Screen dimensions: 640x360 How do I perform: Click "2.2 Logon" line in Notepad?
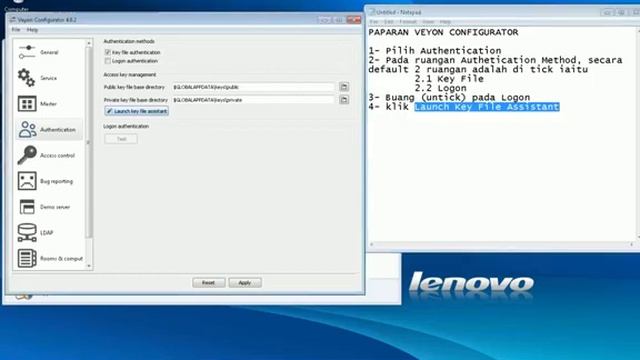[x=440, y=88]
